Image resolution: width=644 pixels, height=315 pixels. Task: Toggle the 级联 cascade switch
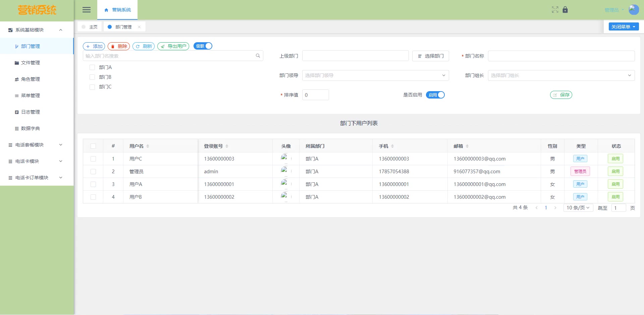coord(203,46)
